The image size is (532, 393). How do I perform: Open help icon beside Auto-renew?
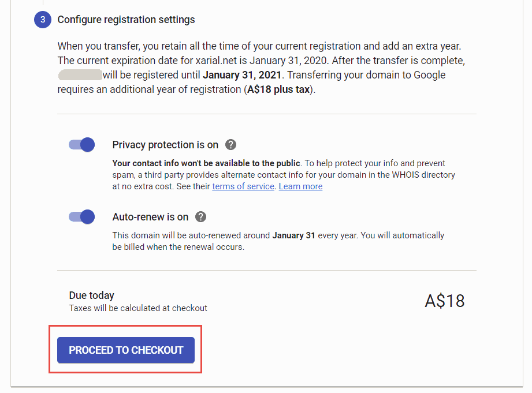click(x=201, y=216)
